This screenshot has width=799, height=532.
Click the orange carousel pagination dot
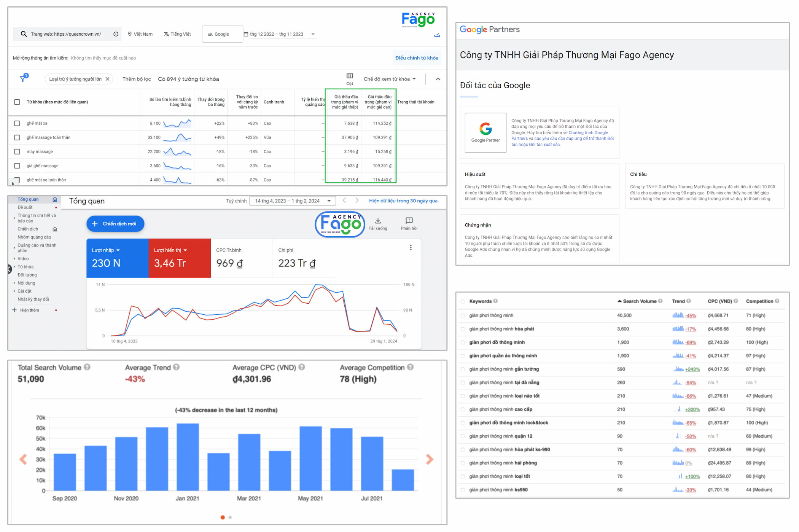click(223, 517)
